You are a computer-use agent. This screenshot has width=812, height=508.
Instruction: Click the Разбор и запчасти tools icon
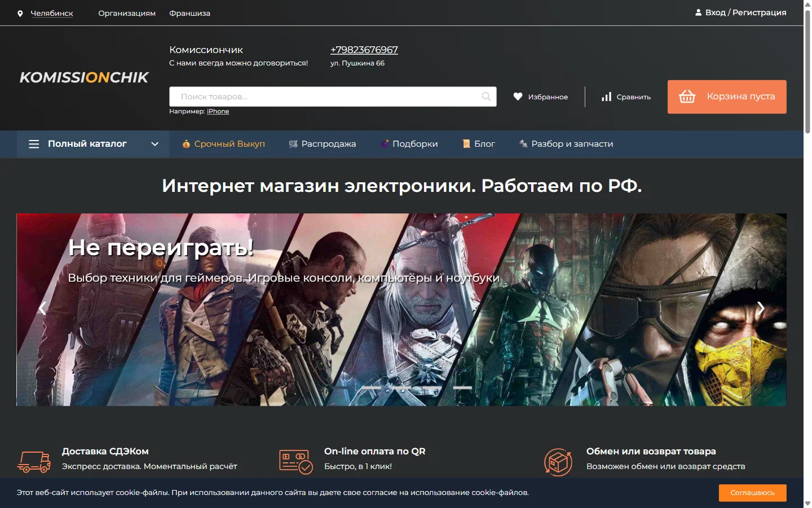[523, 144]
